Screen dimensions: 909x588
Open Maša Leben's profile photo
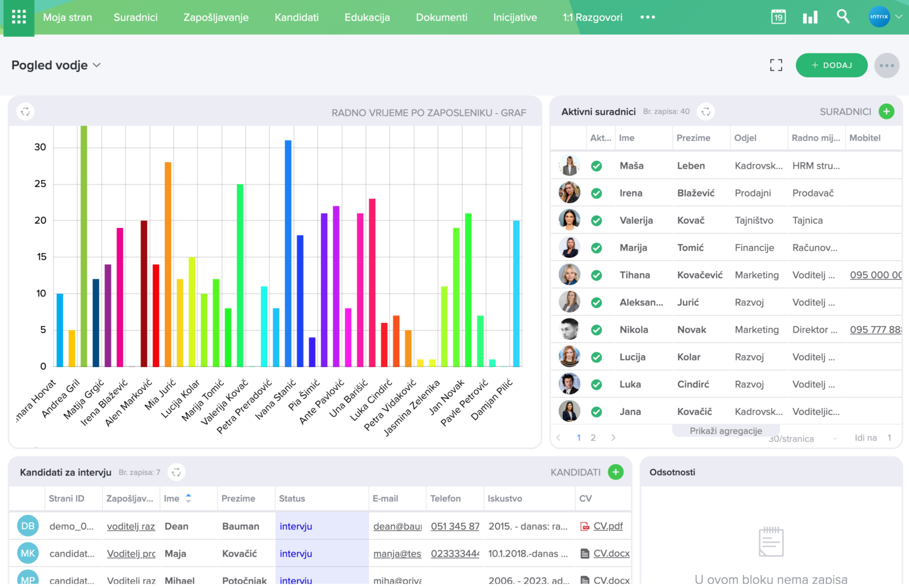[569, 166]
